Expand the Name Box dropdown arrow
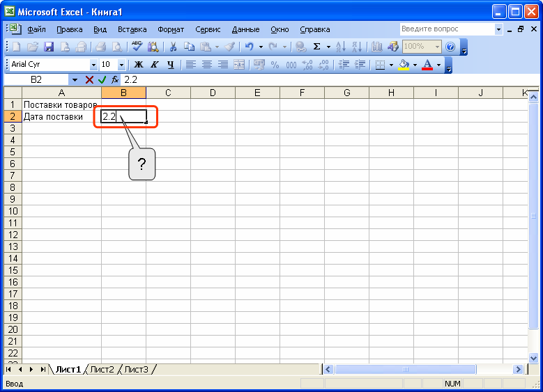Viewport: 543px width, 392px height. pyautogui.click(x=75, y=80)
